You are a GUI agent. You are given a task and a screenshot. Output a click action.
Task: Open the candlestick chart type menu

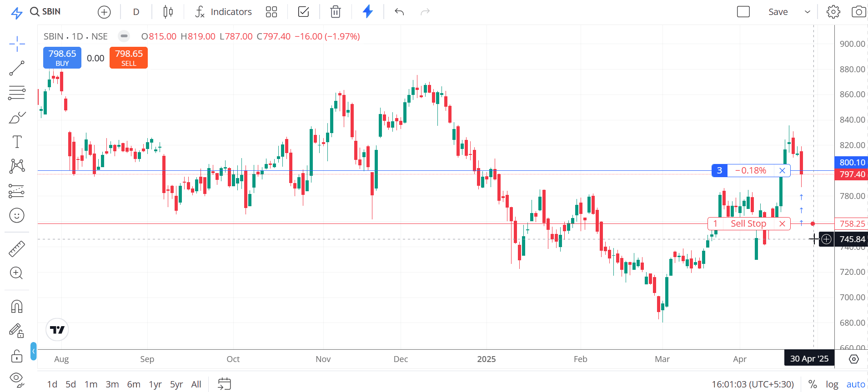(x=168, y=12)
